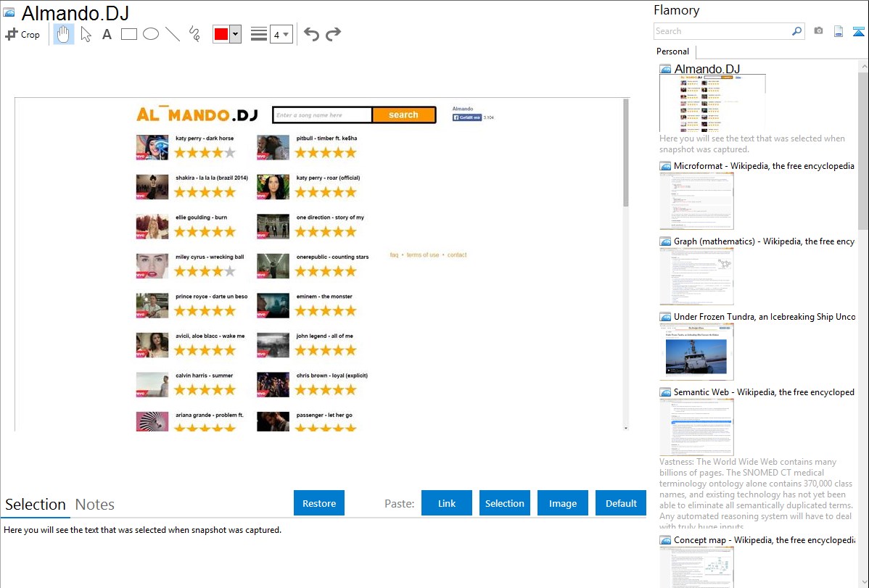Click the terms of use link
The image size is (869, 588).
[x=422, y=255]
